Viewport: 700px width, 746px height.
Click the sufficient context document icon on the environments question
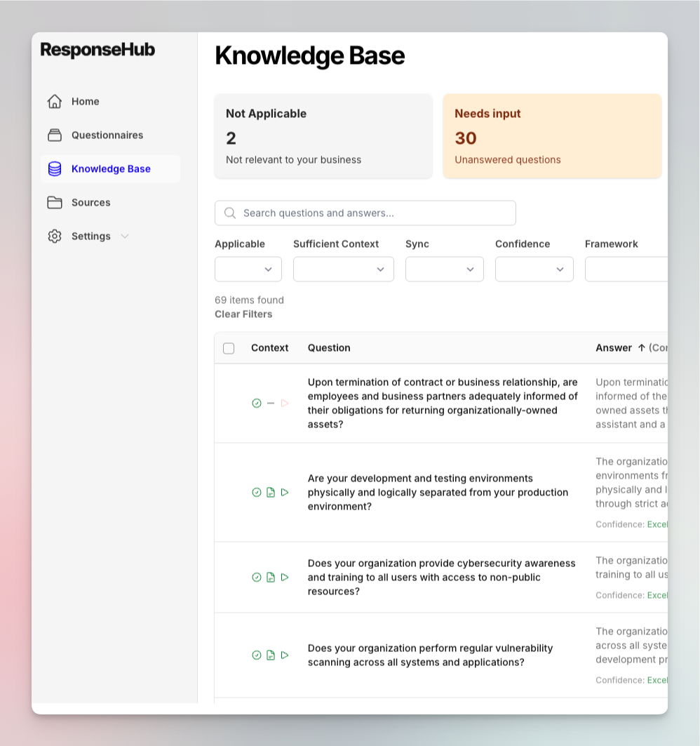pyautogui.click(x=271, y=492)
